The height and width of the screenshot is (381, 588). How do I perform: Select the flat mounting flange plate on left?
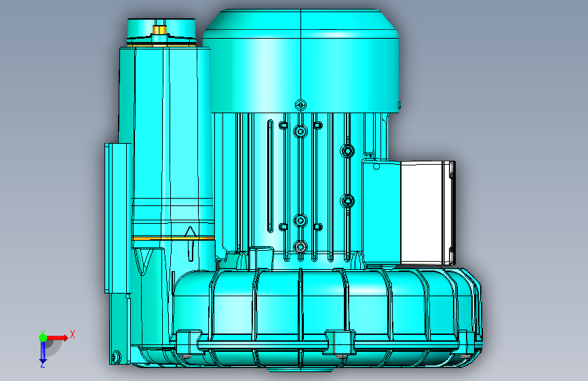117,218
